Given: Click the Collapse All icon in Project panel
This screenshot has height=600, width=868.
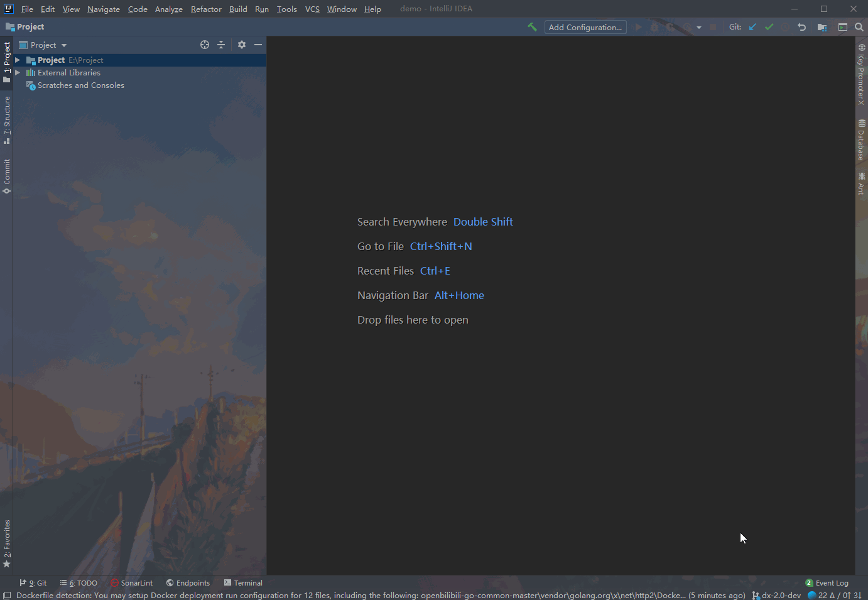Looking at the screenshot, I should 221,45.
